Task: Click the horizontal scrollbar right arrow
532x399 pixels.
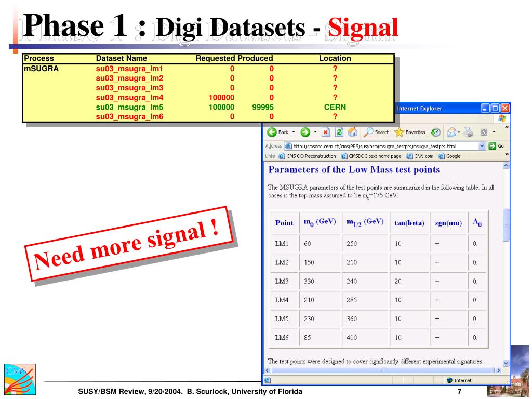Action: tap(498, 370)
